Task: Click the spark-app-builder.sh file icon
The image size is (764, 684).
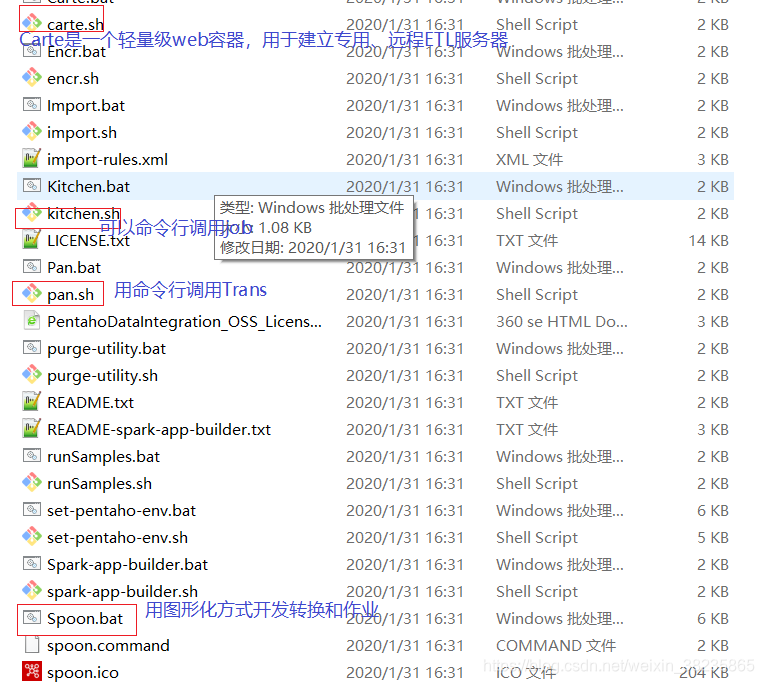Action: tap(32, 590)
